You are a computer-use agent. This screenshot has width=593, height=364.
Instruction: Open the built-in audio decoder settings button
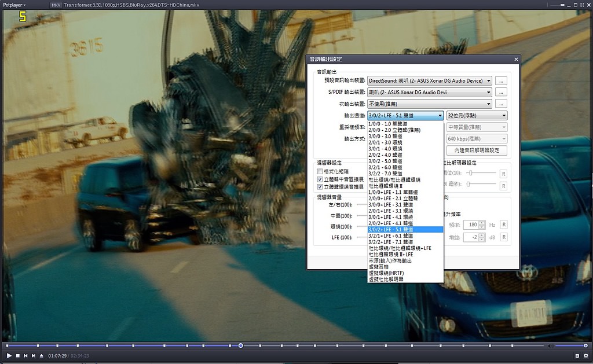(477, 150)
